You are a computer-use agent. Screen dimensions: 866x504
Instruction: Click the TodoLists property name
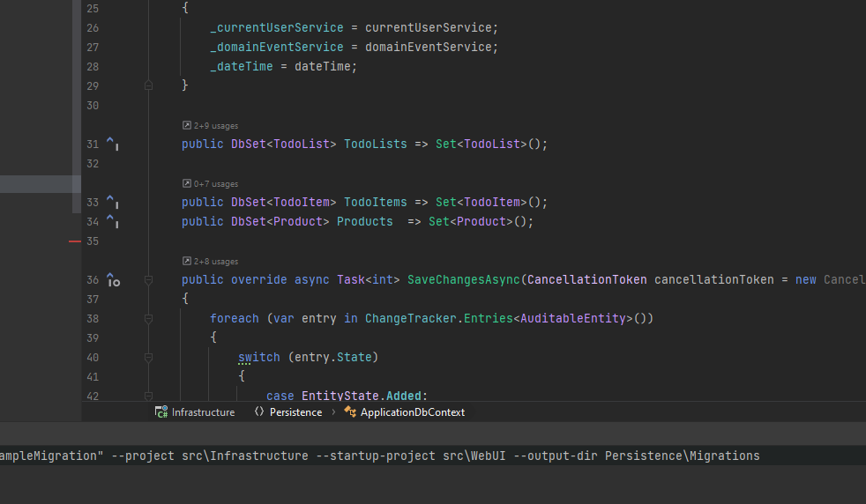[x=376, y=145]
